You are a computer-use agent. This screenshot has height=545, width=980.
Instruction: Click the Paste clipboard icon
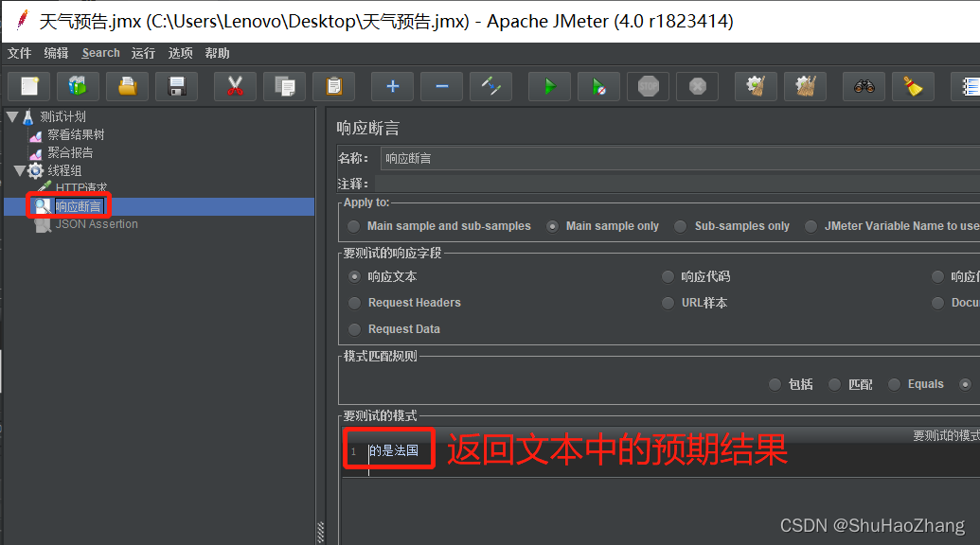tap(333, 86)
